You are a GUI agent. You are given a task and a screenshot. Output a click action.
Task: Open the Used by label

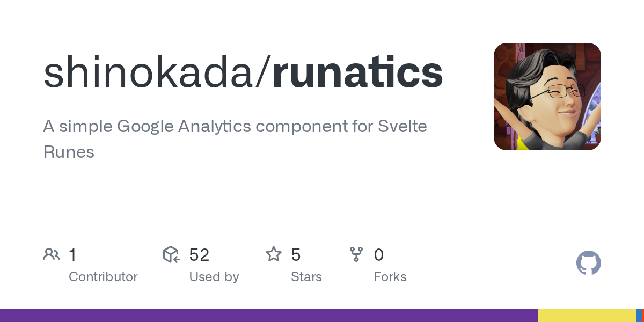(x=214, y=277)
